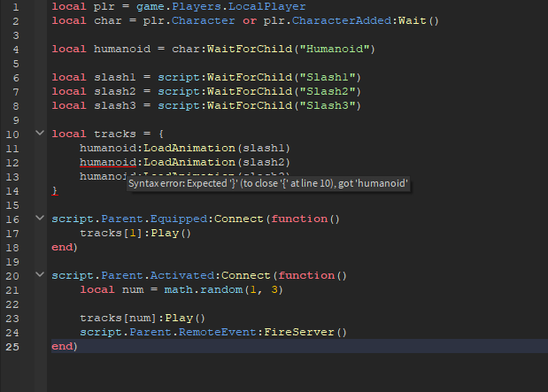
Task: Click the 'or' keyword on line 2
Action: (x=250, y=20)
